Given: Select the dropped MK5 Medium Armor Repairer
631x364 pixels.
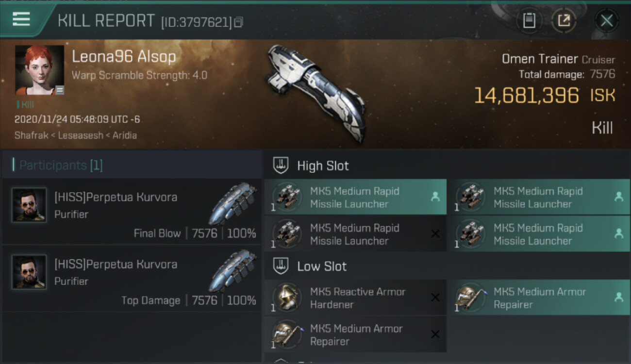Looking at the screenshot, I should 539,298.
